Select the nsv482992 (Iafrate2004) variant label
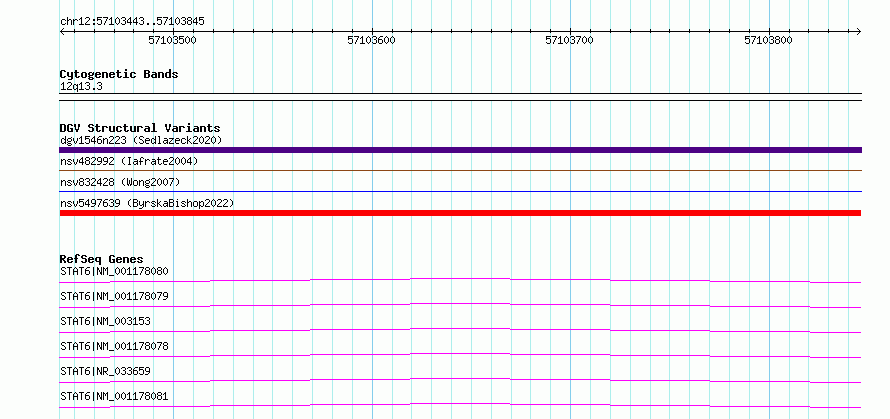The width and height of the screenshot is (890, 419). click(x=129, y=162)
